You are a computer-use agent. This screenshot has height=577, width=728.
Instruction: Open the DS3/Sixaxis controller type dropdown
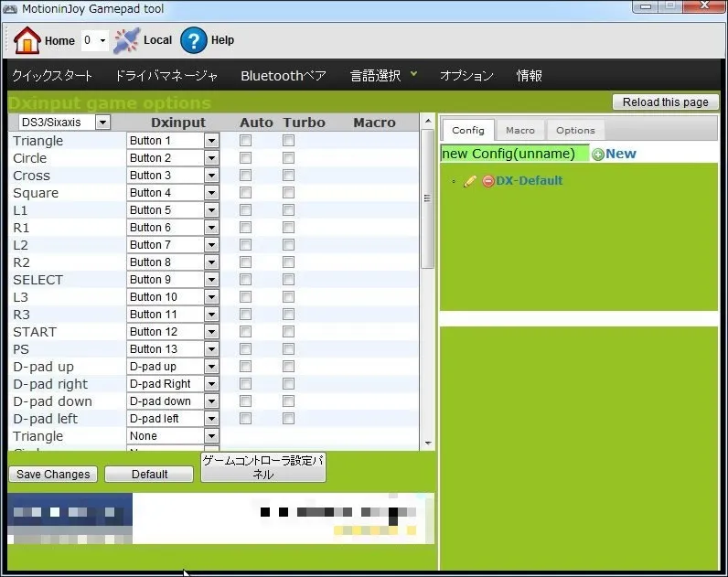[x=65, y=123]
